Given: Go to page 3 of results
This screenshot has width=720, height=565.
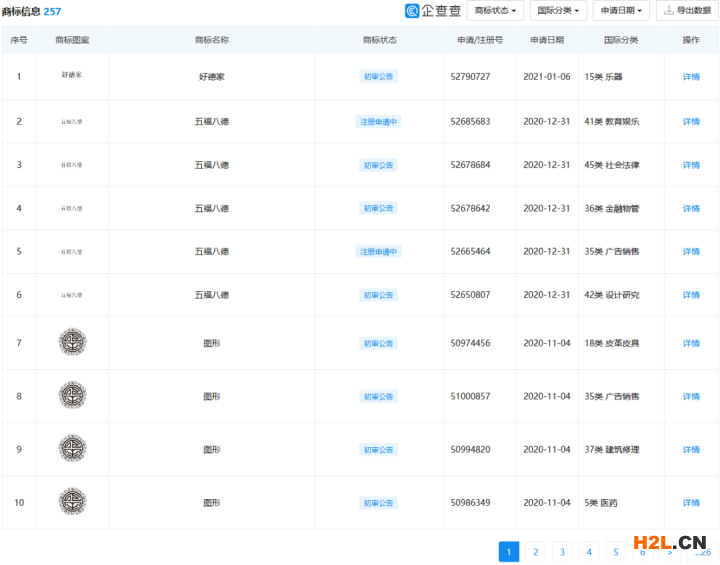Looking at the screenshot, I should point(563,552).
